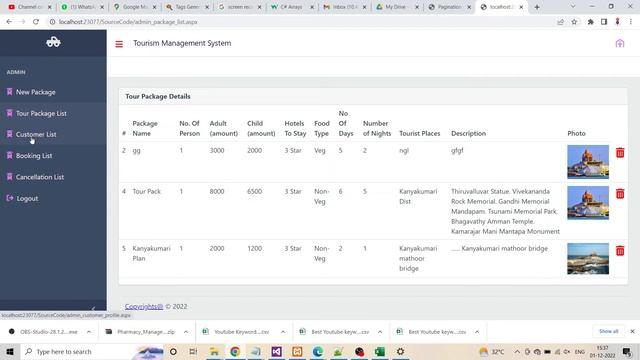Image resolution: width=640 pixels, height=360 pixels.
Task: Open Visual Studio from taskbar
Action: click(x=276, y=351)
